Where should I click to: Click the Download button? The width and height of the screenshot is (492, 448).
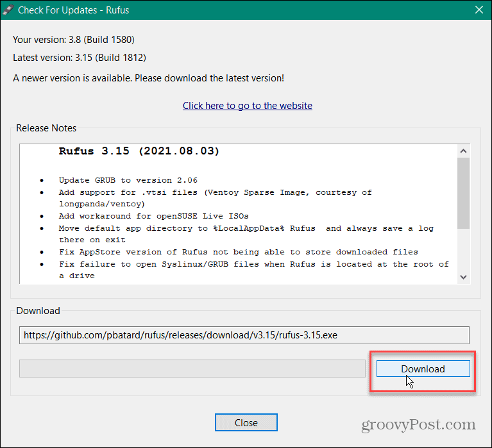[423, 369]
